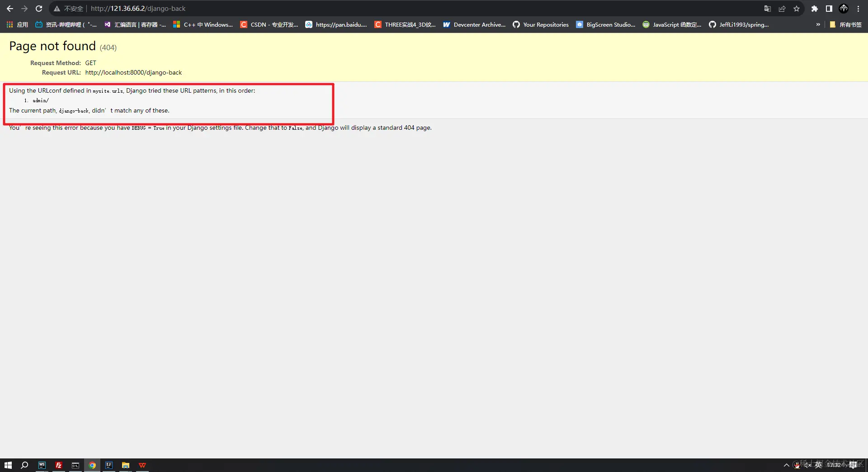The width and height of the screenshot is (868, 472).
Task: Reload the page with the refresh icon
Action: point(39,9)
